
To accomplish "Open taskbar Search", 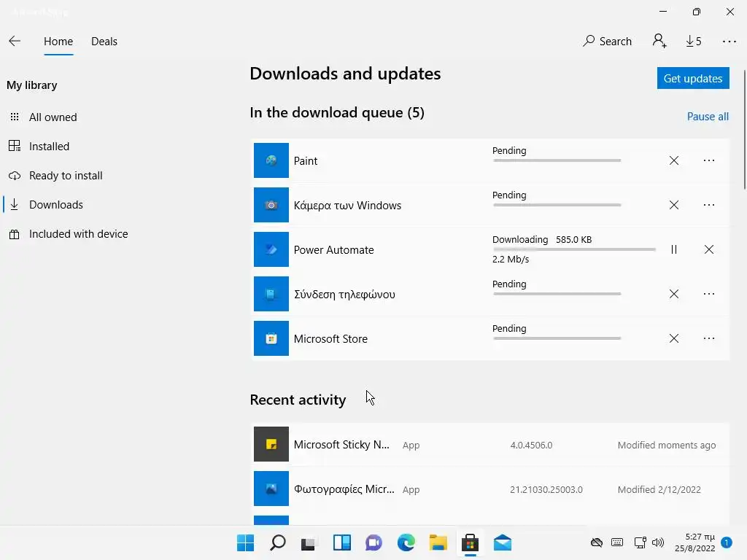I will [x=278, y=542].
